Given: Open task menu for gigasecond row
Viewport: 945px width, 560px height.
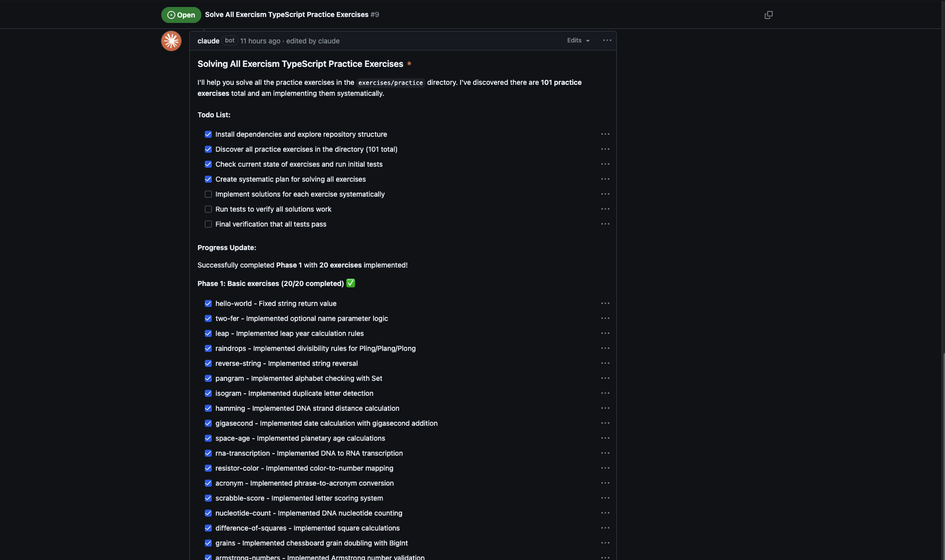Looking at the screenshot, I should 605,423.
